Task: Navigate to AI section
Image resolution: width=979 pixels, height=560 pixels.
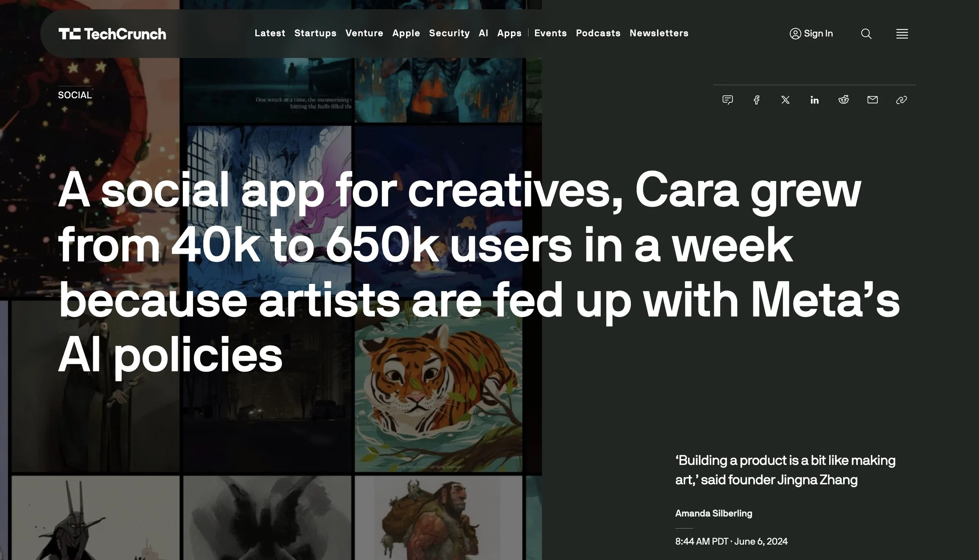Action: pos(483,33)
